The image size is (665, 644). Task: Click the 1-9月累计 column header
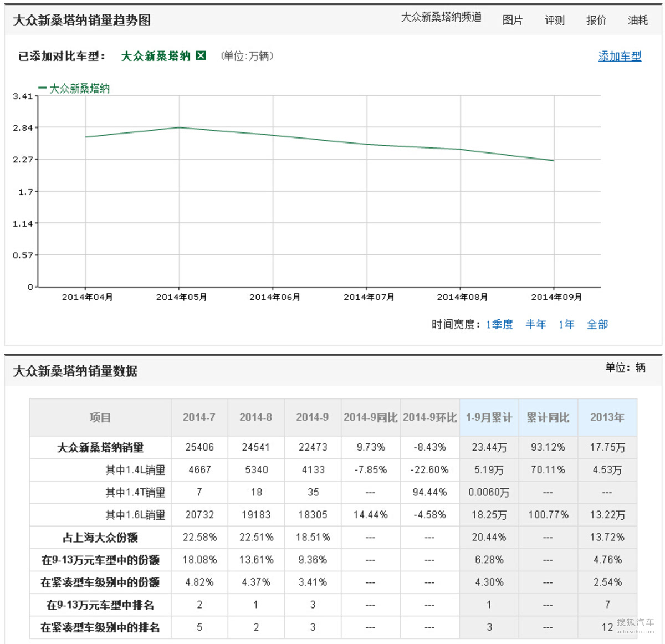tap(489, 417)
